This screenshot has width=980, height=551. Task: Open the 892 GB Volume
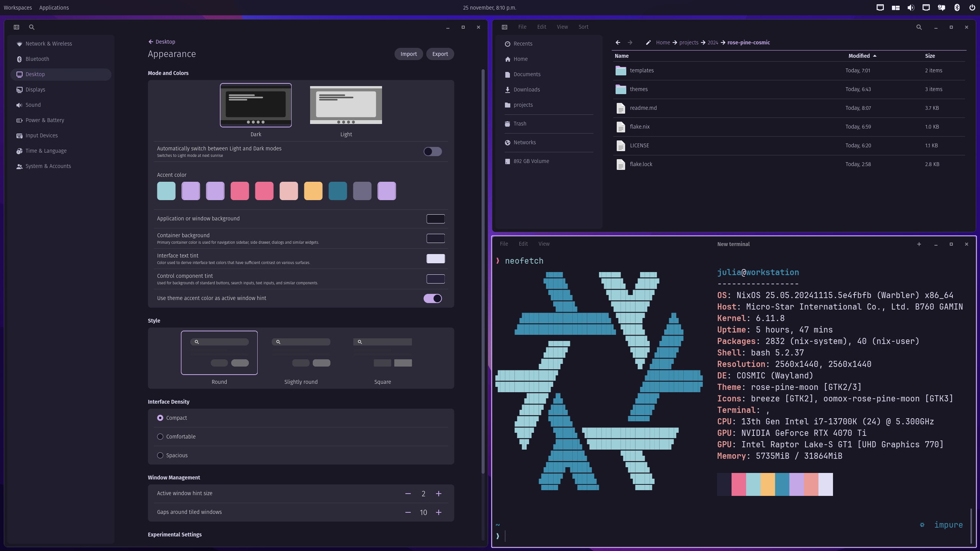click(548, 161)
